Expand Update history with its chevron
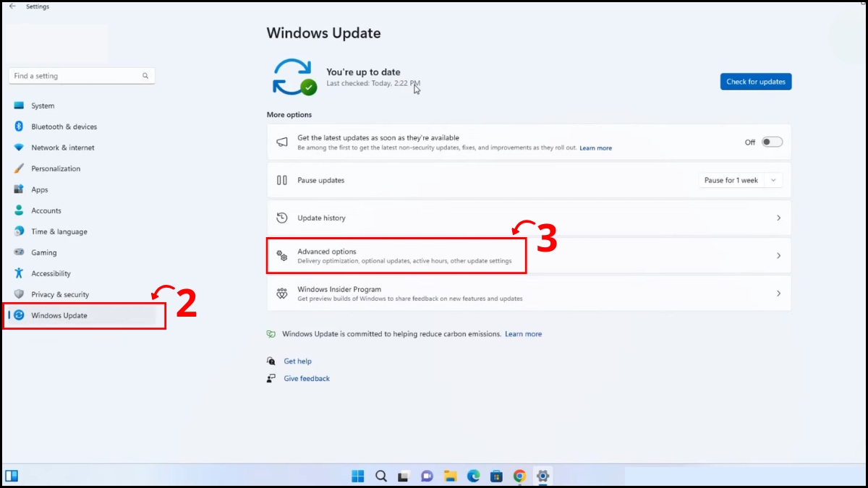The width and height of the screenshot is (868, 488). coord(778,218)
